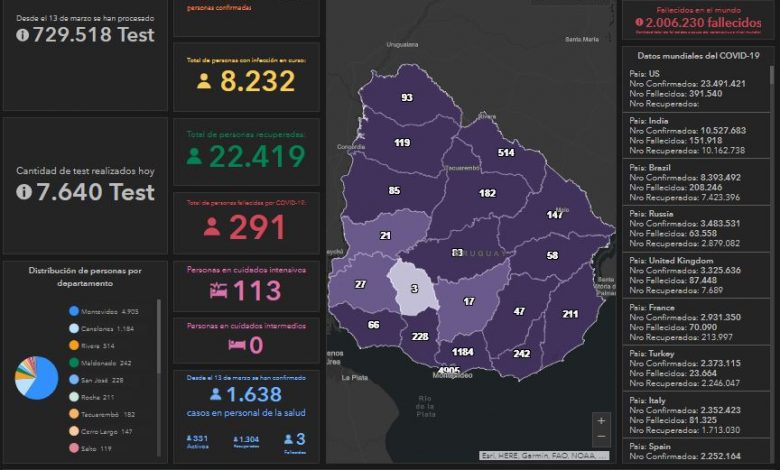Select map region labeled 514

pyautogui.click(x=506, y=153)
